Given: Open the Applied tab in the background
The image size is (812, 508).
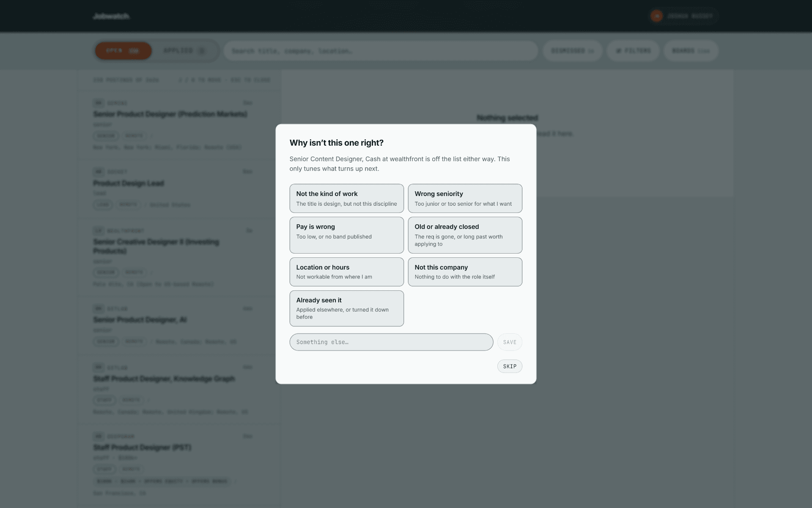Looking at the screenshot, I should tap(184, 51).
